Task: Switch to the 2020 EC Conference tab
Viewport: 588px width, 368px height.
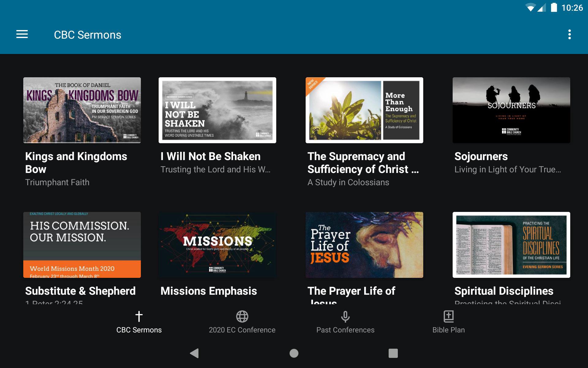Action: pos(242,330)
